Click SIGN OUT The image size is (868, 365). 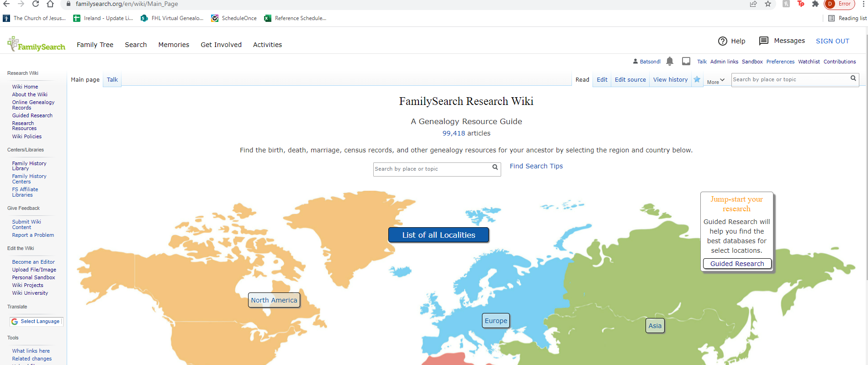click(x=832, y=41)
